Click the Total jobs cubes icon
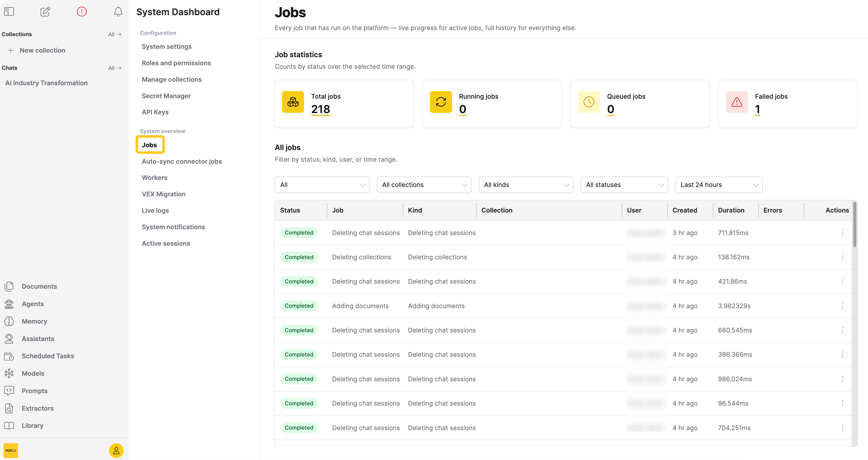 [x=293, y=102]
